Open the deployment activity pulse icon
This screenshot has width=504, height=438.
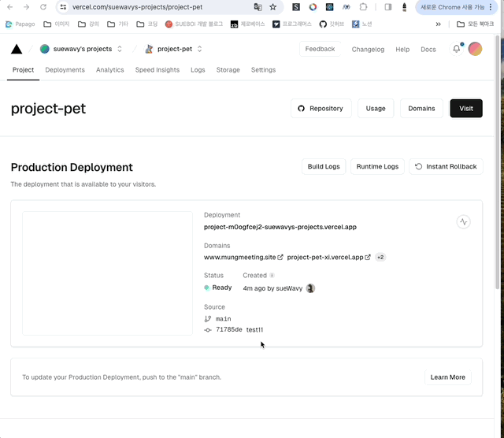463,221
